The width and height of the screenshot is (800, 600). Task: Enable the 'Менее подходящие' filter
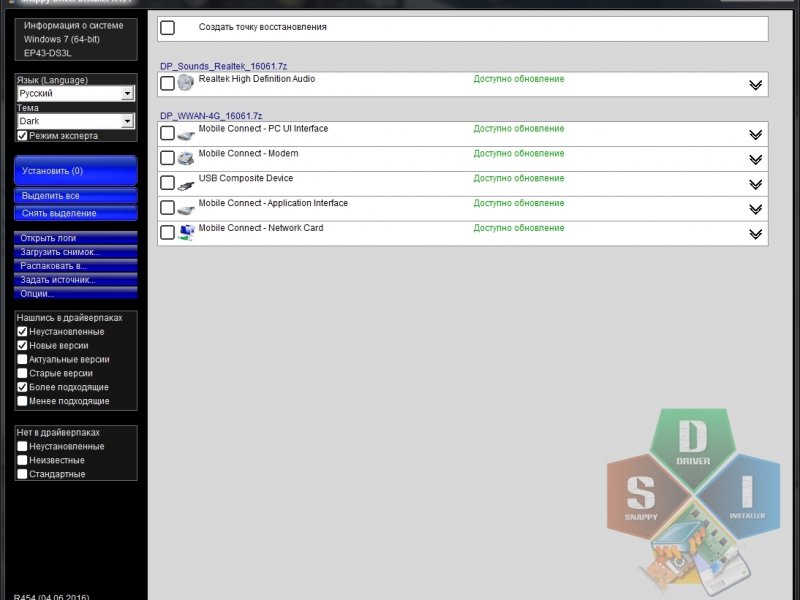tap(22, 401)
